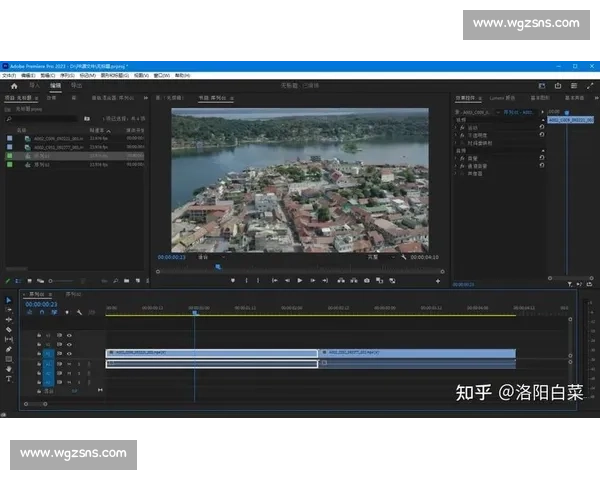The image size is (600, 480).
Task: Toggle the V1 track lock
Action: click(39, 353)
